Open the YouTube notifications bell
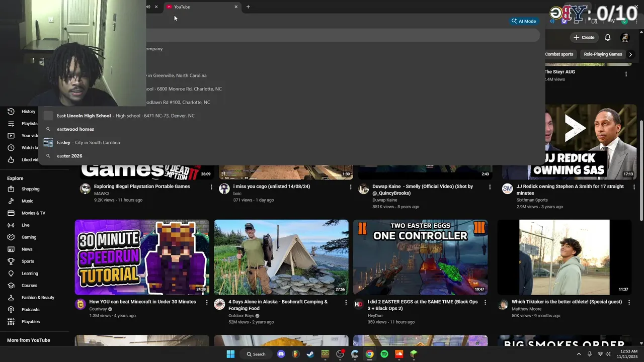Viewport: 644px width, 362px height. [x=607, y=38]
